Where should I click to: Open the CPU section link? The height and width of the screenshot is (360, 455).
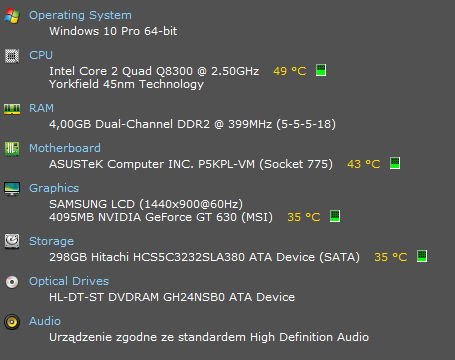point(41,55)
